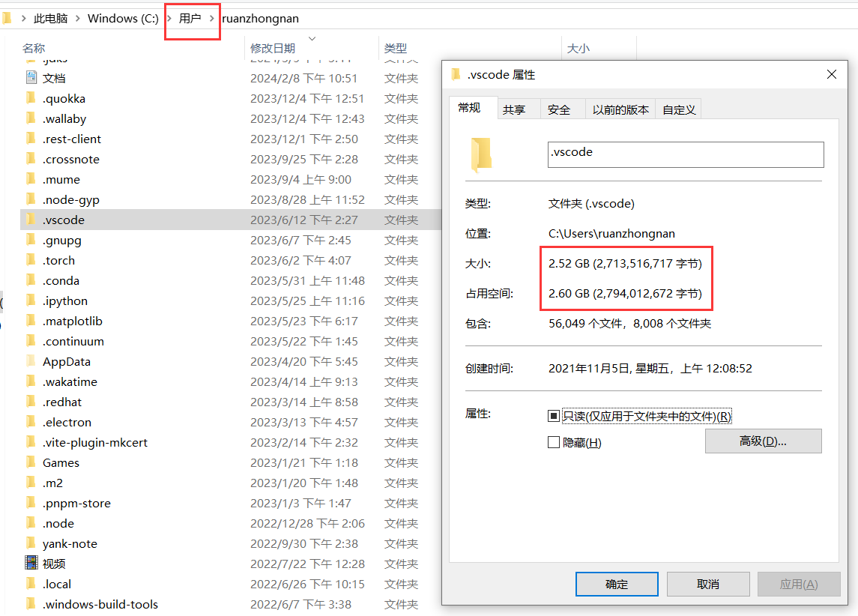Expand the chevron after Windows (C:) breadcrumb
The height and width of the screenshot is (616, 858).
tap(169, 19)
